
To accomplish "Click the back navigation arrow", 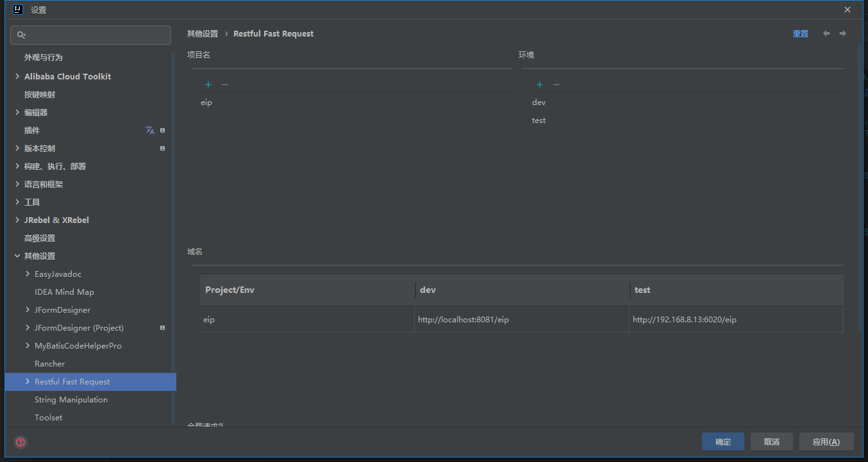I will coord(826,33).
